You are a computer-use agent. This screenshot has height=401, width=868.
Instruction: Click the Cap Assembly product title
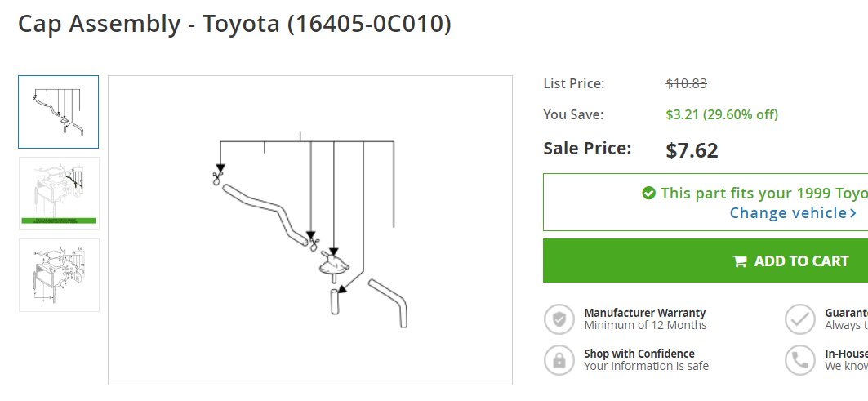(234, 24)
